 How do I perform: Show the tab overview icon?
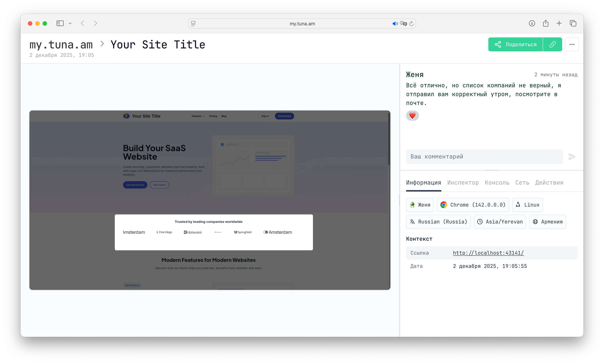click(573, 23)
